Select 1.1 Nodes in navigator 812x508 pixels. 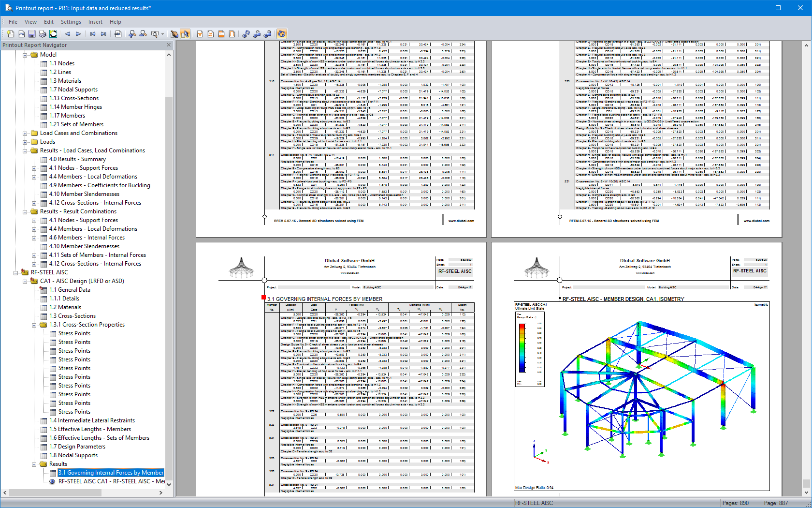(61, 63)
